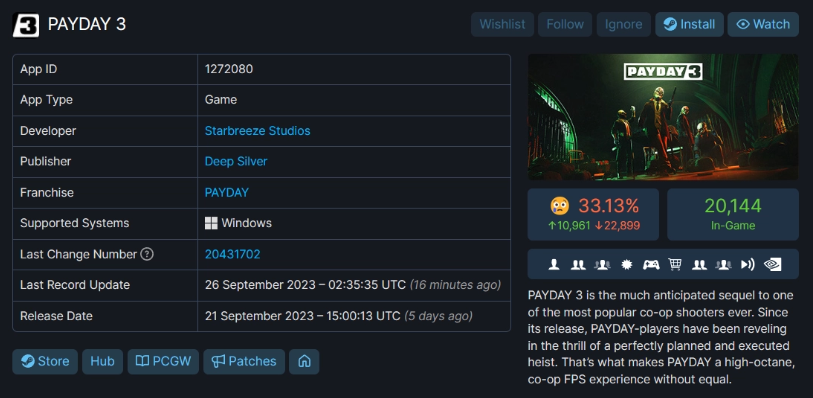
Task: Open the Steam Store page button
Action: pos(45,361)
